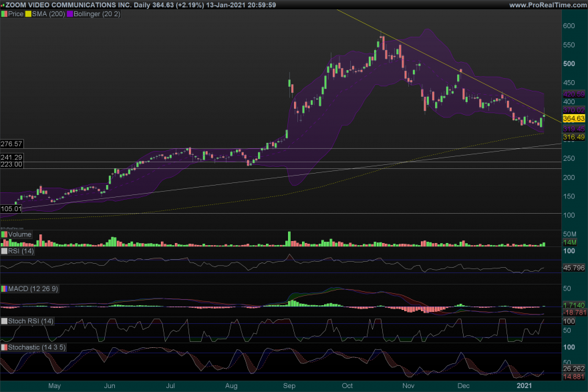Screen dimensions: 588x392
Task: Click the yellow SMA (200) color square
Action: coord(28,14)
